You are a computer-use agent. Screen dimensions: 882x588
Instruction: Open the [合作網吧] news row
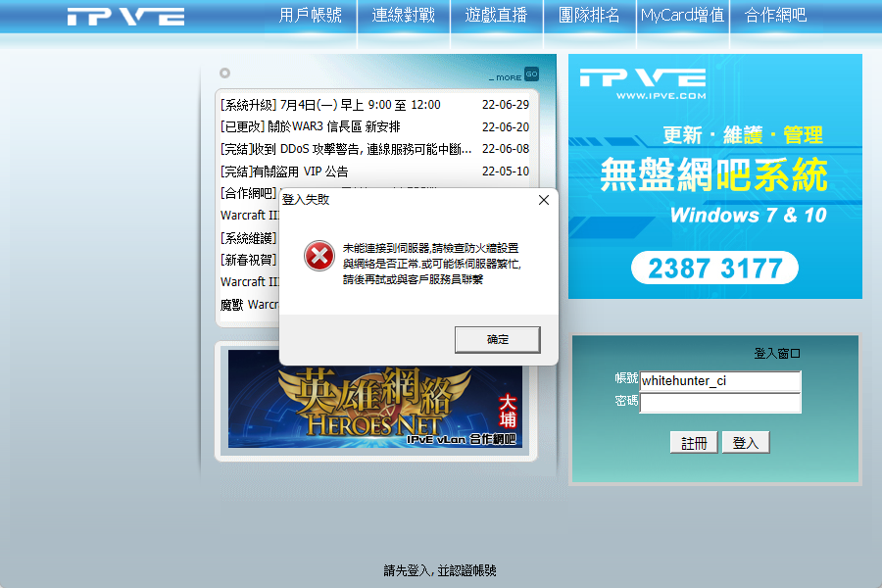249,193
